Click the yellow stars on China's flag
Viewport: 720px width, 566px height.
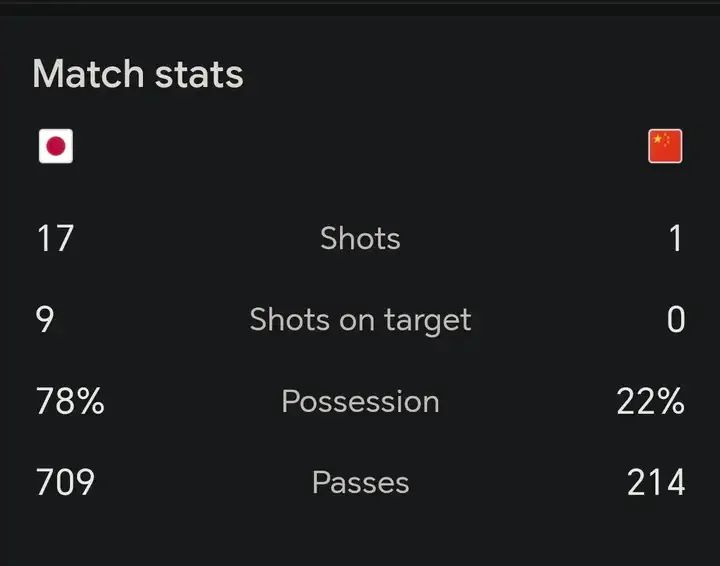[661, 139]
